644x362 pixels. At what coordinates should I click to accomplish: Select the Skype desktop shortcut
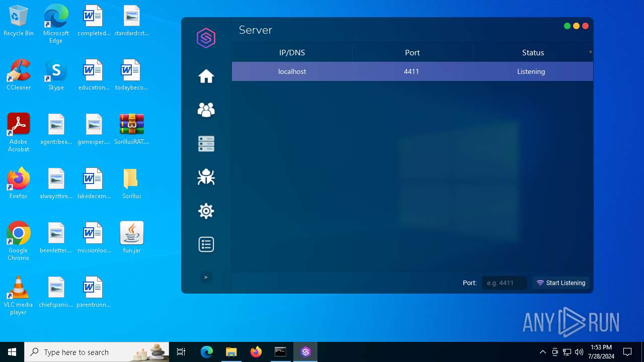click(x=56, y=75)
